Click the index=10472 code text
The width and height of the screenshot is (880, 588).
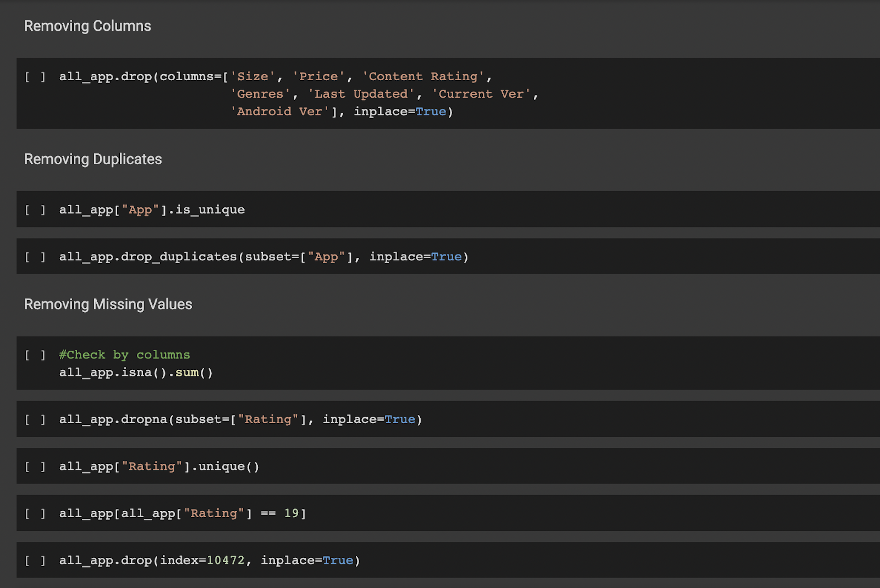pos(202,561)
